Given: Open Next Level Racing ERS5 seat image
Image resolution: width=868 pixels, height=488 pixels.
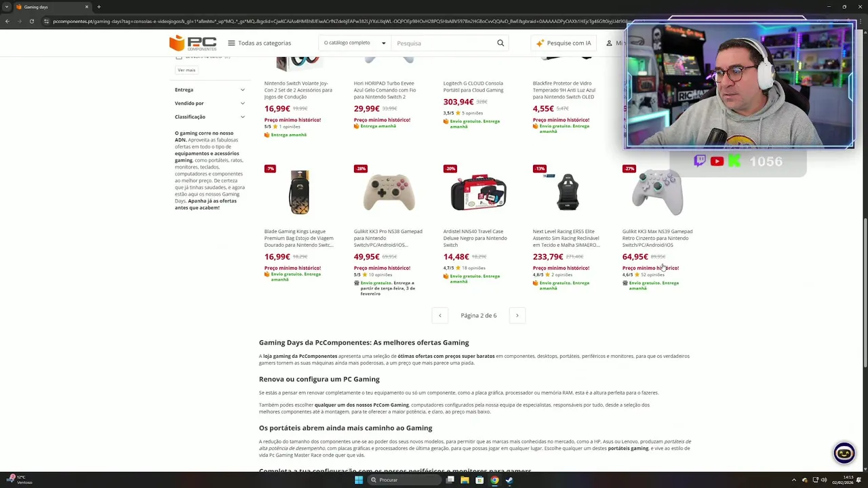Looking at the screenshot, I should [568, 192].
